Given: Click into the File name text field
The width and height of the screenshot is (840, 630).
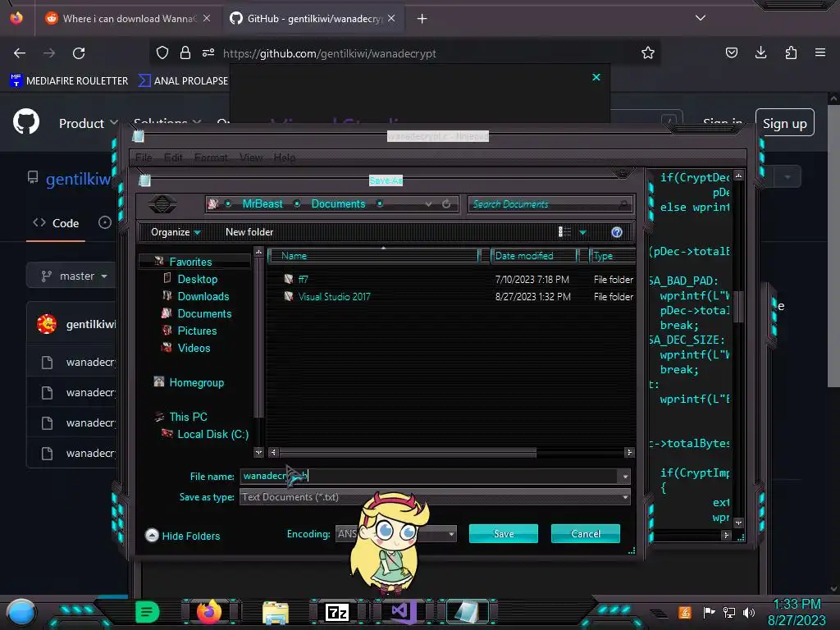Looking at the screenshot, I should pos(428,476).
